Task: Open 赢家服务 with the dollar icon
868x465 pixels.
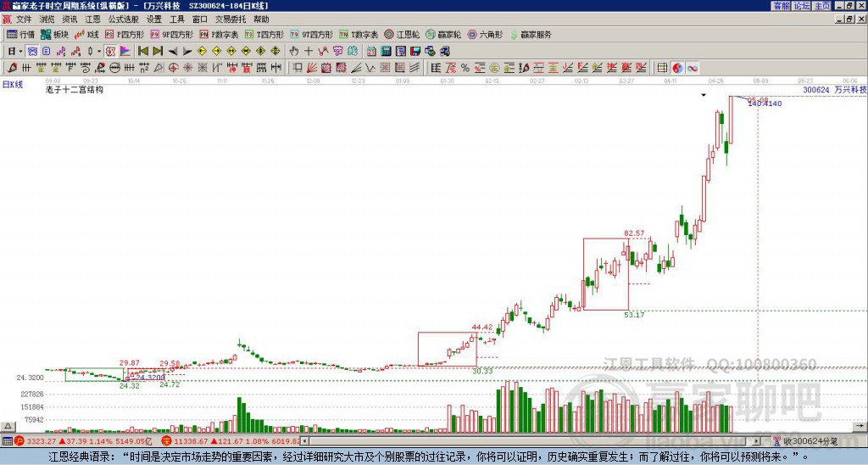Action: [531, 34]
